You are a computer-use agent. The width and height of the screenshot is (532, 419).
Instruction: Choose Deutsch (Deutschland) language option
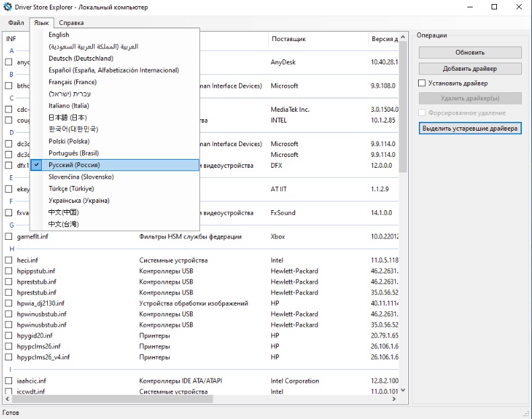coord(79,59)
